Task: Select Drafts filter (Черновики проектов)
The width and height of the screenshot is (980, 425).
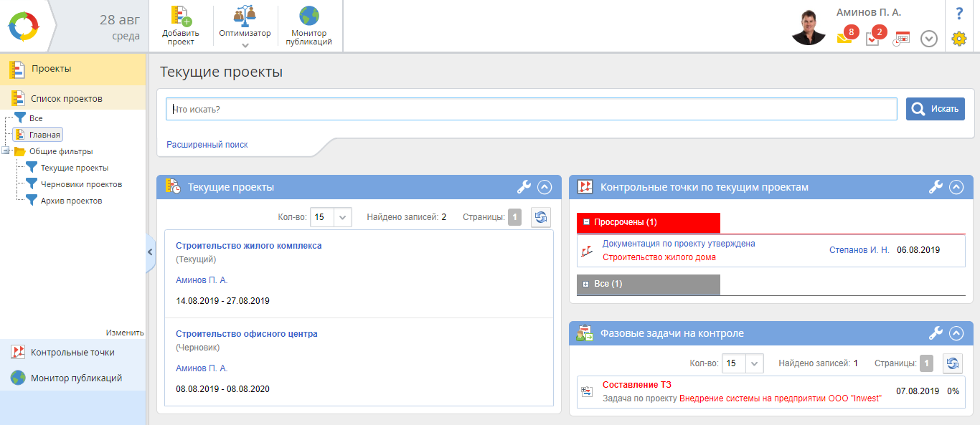Action: point(80,184)
